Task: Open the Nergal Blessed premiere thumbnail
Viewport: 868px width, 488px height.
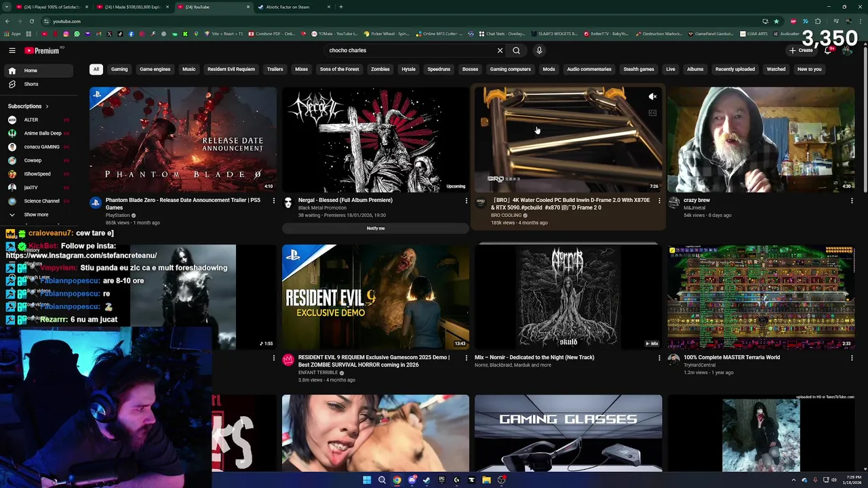Action: (376, 140)
